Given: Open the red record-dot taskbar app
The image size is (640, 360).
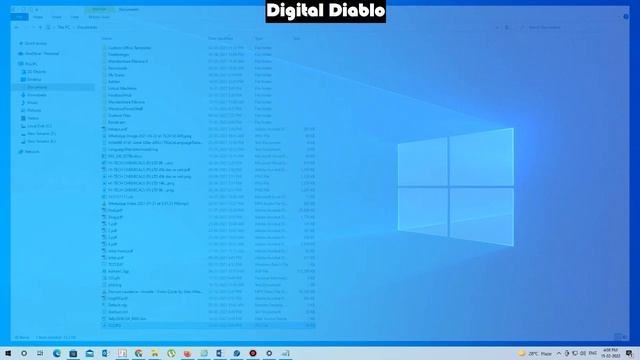Looking at the screenshot, I should click(253, 353).
